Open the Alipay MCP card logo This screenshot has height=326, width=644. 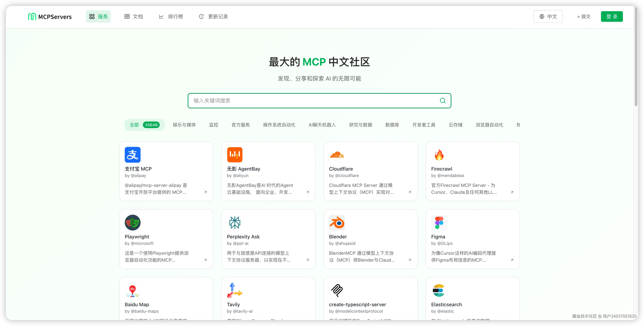132,155
